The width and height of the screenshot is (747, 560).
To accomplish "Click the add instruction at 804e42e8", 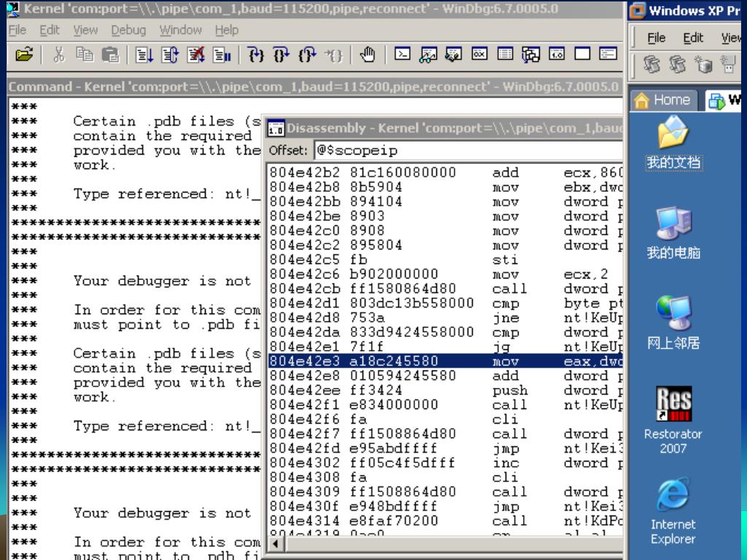I will point(446,376).
